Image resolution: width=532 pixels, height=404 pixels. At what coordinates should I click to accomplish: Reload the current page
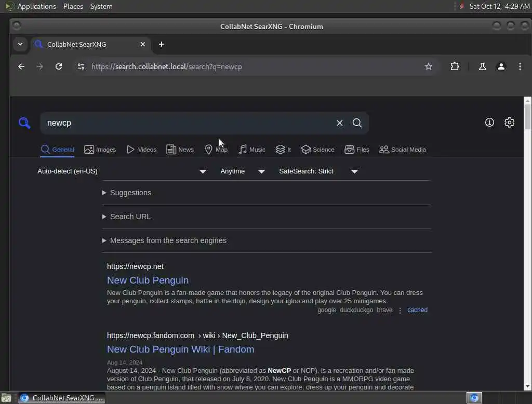[x=59, y=66]
